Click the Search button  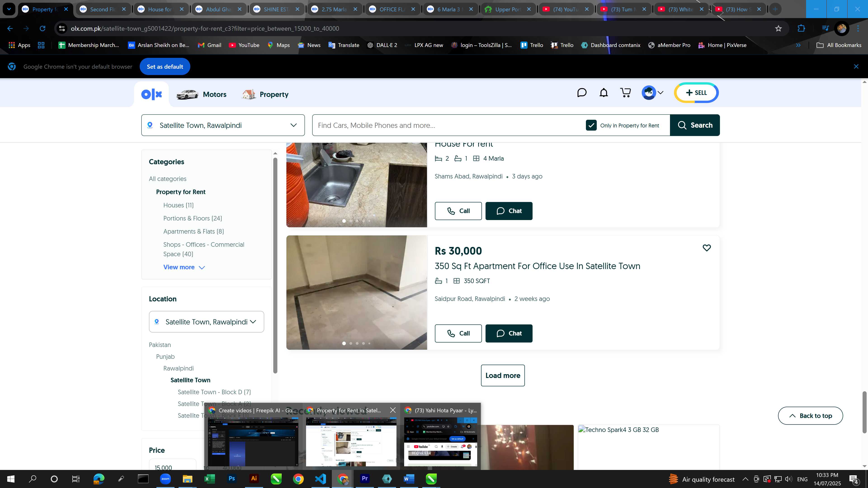[x=695, y=125]
